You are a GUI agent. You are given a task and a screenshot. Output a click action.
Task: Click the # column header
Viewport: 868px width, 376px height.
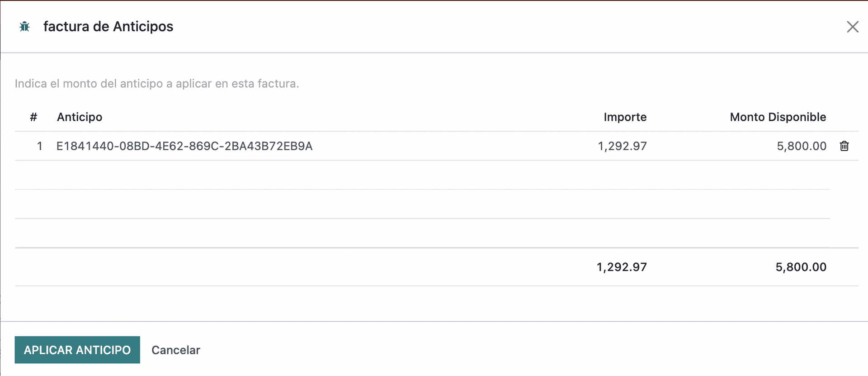click(33, 117)
